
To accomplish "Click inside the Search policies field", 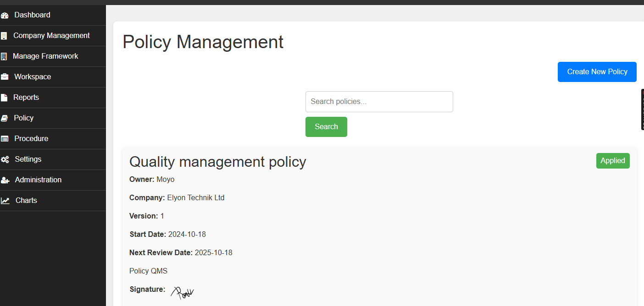I will pos(379,101).
